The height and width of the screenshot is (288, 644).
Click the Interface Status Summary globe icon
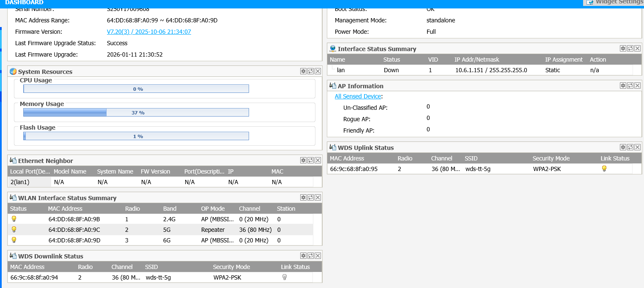[333, 49]
